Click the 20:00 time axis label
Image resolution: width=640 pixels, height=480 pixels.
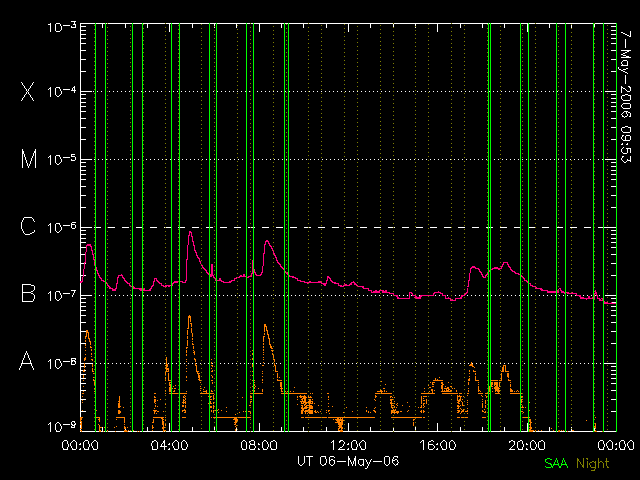(x=527, y=445)
